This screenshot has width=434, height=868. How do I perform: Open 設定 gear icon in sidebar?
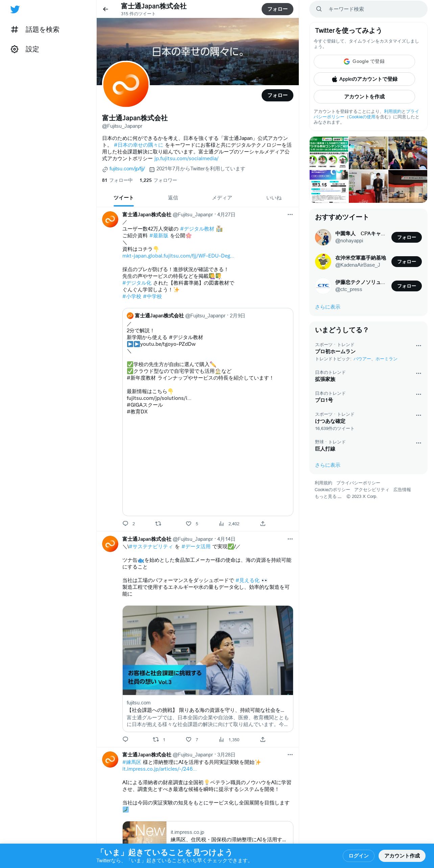tap(15, 49)
